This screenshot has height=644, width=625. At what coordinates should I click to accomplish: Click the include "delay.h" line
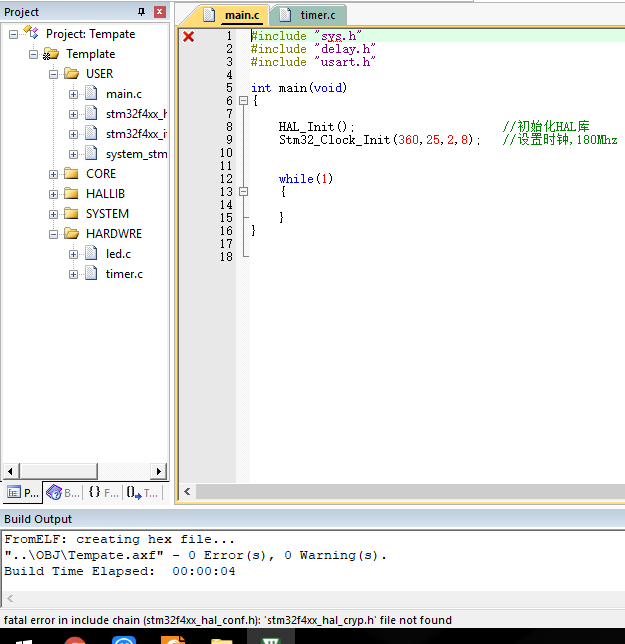(x=313, y=49)
